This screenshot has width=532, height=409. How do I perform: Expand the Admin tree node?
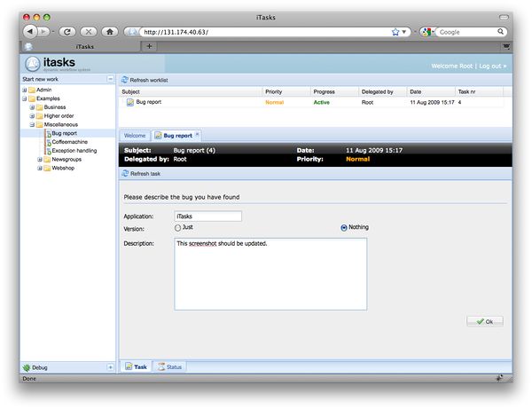point(25,90)
